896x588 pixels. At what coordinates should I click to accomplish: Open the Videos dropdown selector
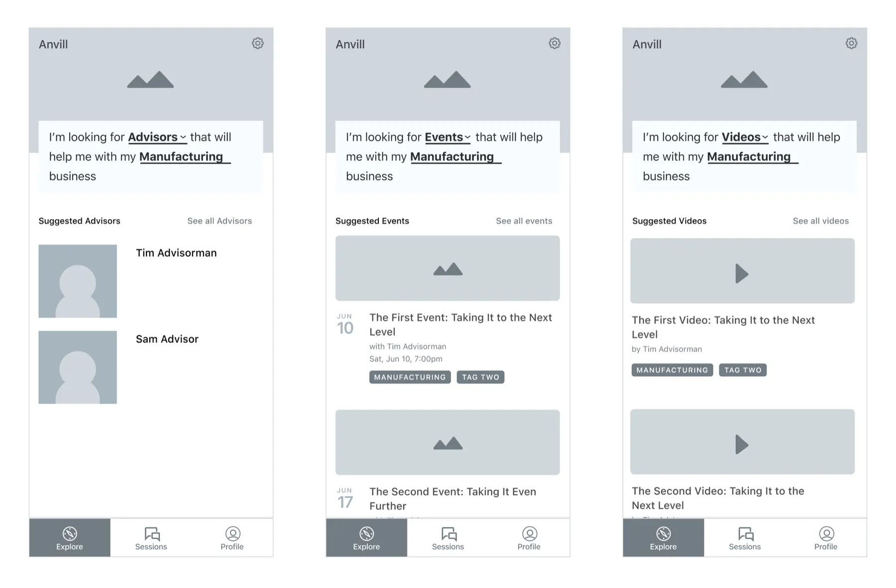pos(745,137)
